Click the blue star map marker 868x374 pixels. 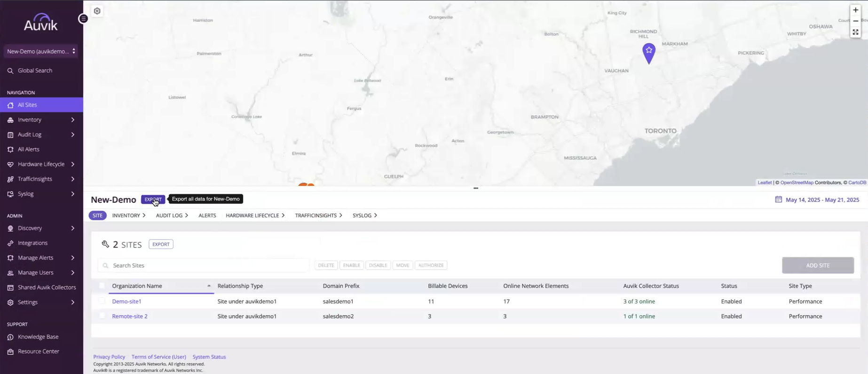(x=649, y=54)
